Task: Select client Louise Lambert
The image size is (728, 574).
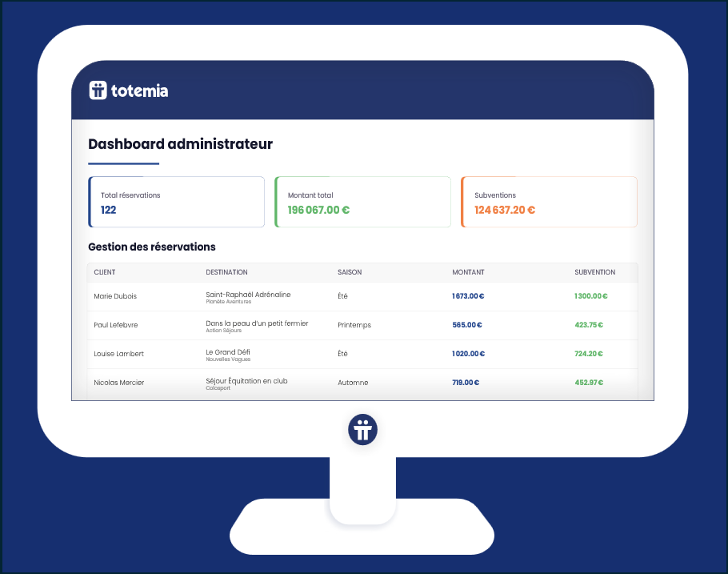Action: [x=119, y=354]
